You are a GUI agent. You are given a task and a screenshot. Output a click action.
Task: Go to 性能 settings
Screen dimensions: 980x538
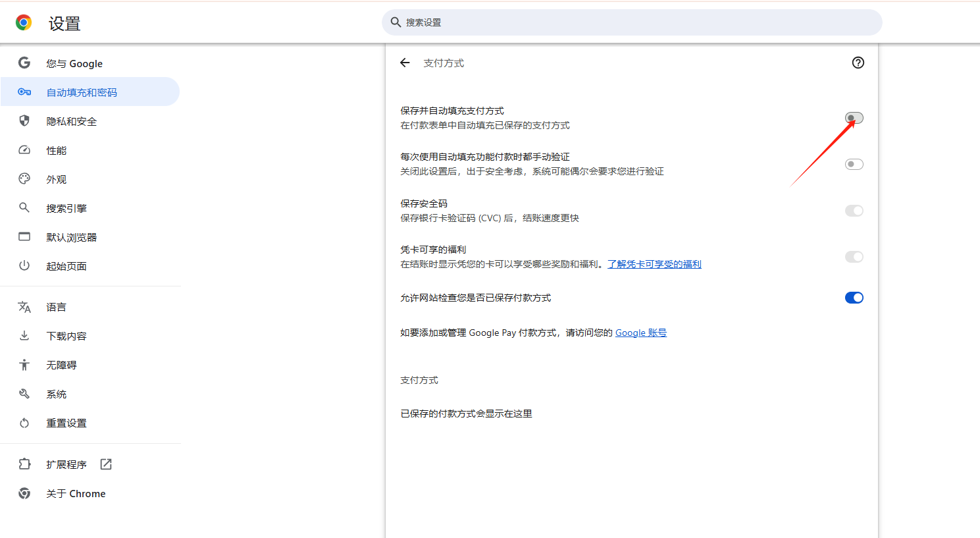click(90, 150)
